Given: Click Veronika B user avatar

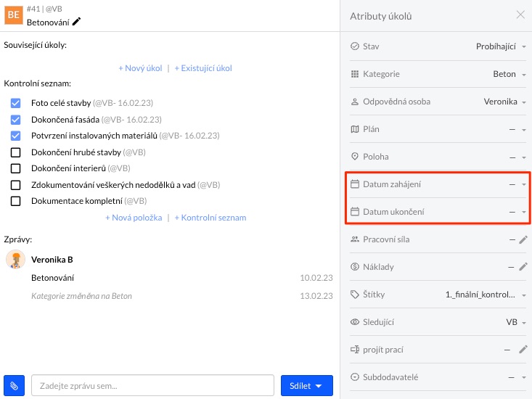Looking at the screenshot, I should coord(15,260).
